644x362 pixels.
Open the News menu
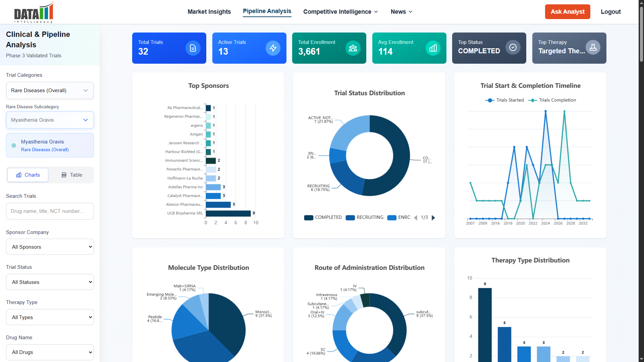coord(401,12)
